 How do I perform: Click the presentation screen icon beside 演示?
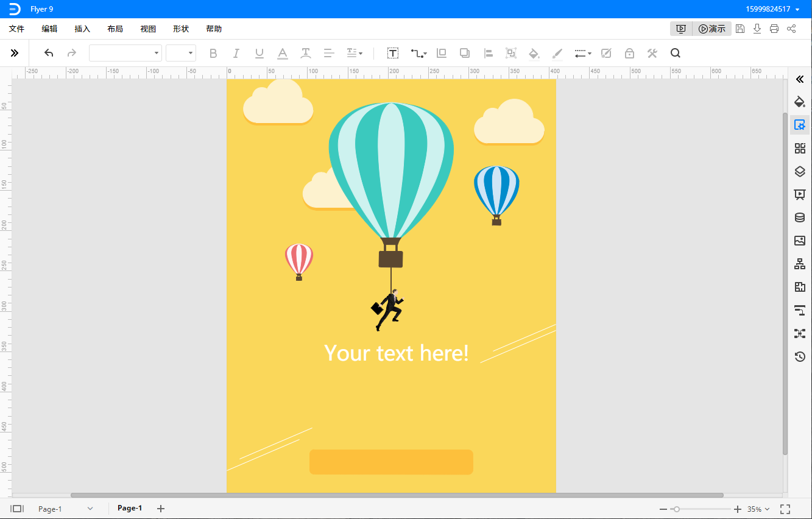tap(681, 29)
